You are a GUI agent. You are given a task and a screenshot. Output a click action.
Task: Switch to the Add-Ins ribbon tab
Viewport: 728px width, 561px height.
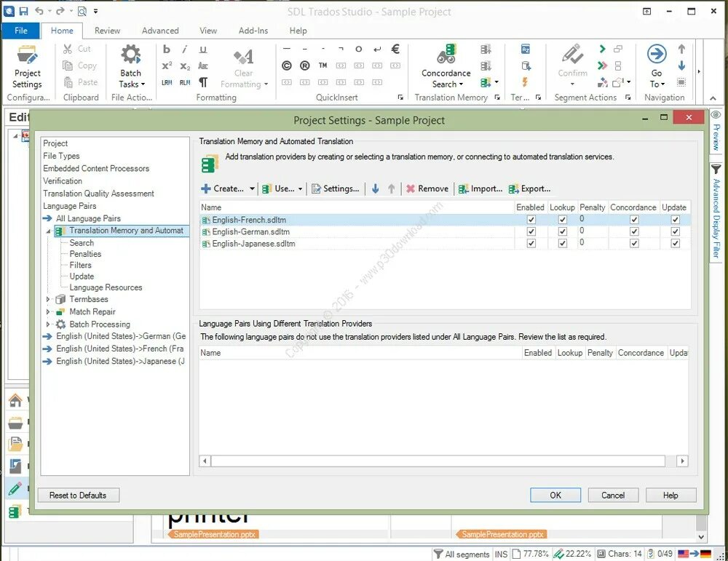[253, 31]
